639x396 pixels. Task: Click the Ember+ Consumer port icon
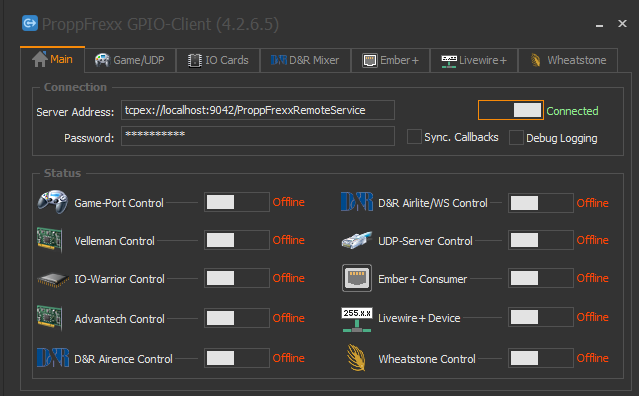[357, 278]
